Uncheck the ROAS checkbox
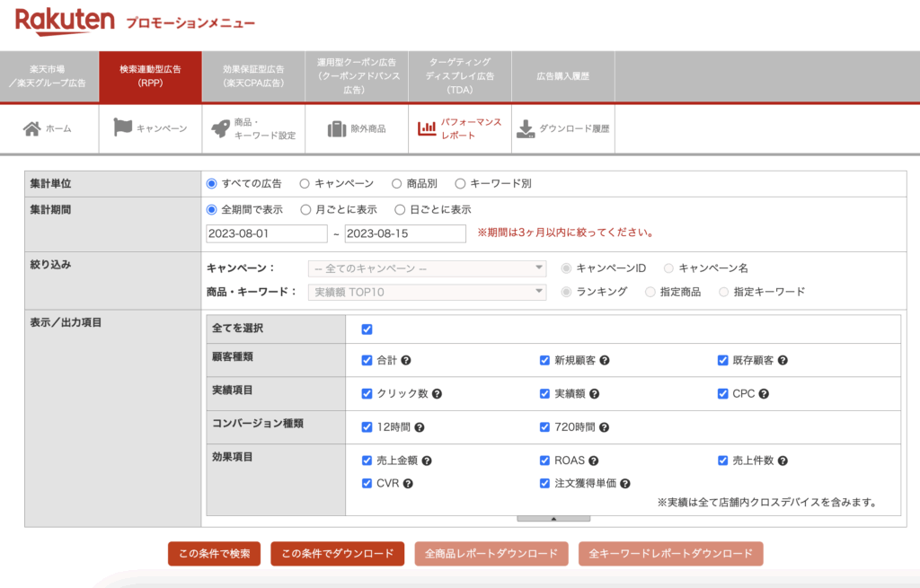 [545, 461]
